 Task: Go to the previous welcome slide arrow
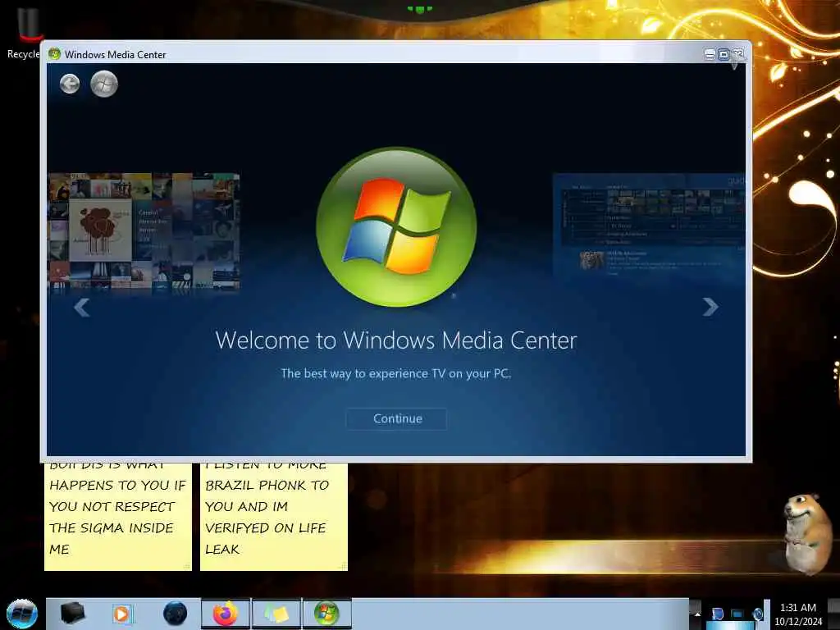pos(81,307)
